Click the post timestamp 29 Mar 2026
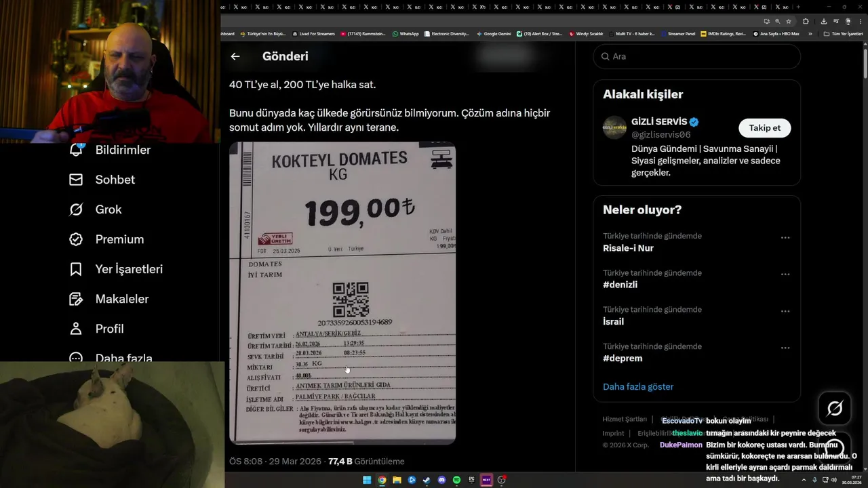Image resolution: width=868 pixels, height=488 pixels. pyautogui.click(x=274, y=462)
